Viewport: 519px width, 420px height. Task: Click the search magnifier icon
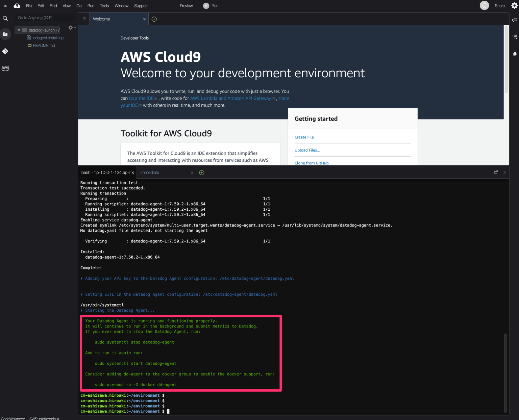click(5, 18)
